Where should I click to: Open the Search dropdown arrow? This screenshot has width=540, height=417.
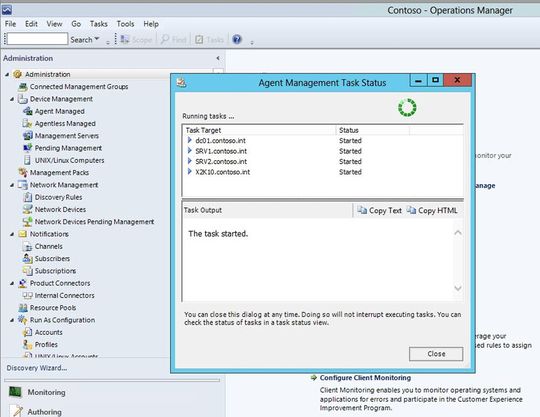click(x=97, y=39)
